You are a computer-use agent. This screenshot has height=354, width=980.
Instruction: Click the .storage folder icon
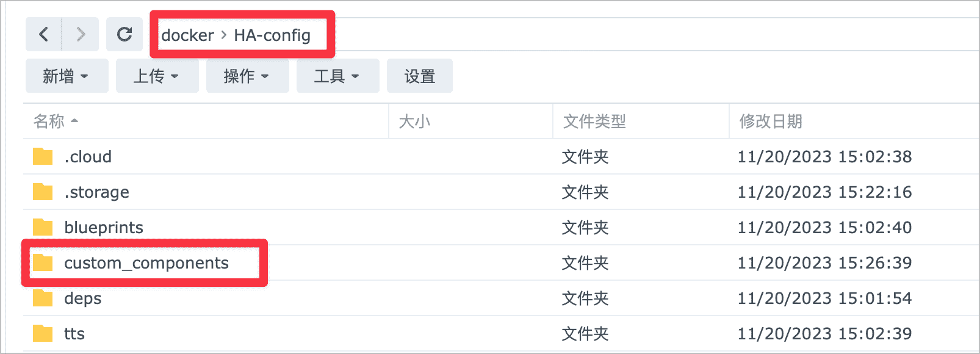pyautogui.click(x=43, y=192)
